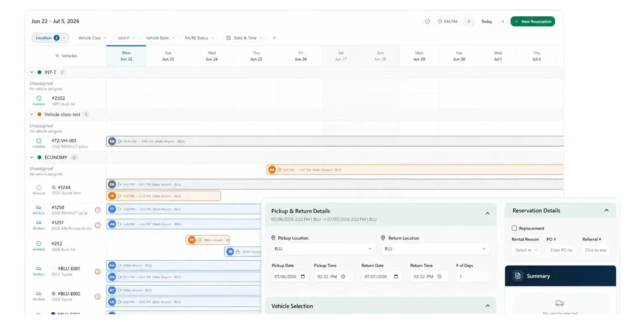The width and height of the screenshot is (644, 322).
Task: Clear all filters with the X icon
Action: click(x=274, y=38)
